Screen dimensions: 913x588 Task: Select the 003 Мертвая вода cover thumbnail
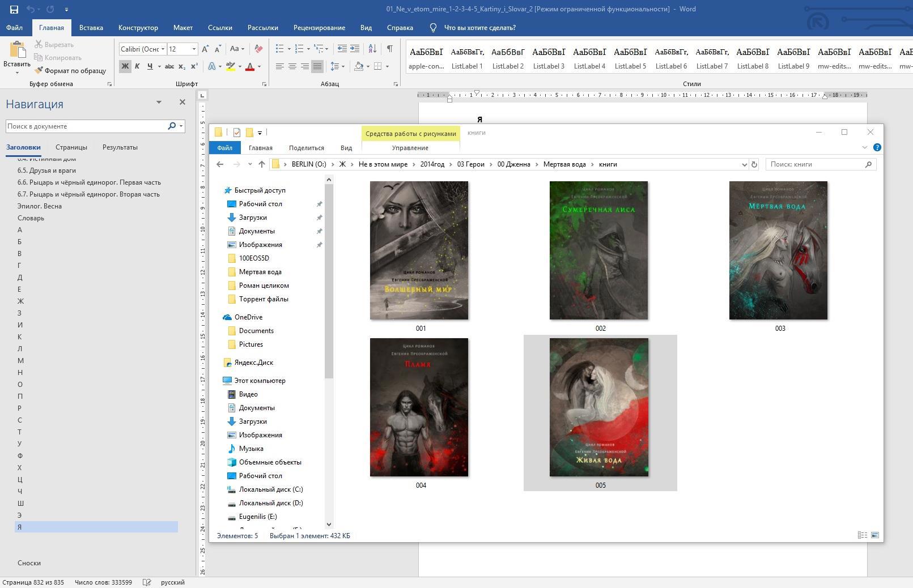(x=778, y=250)
